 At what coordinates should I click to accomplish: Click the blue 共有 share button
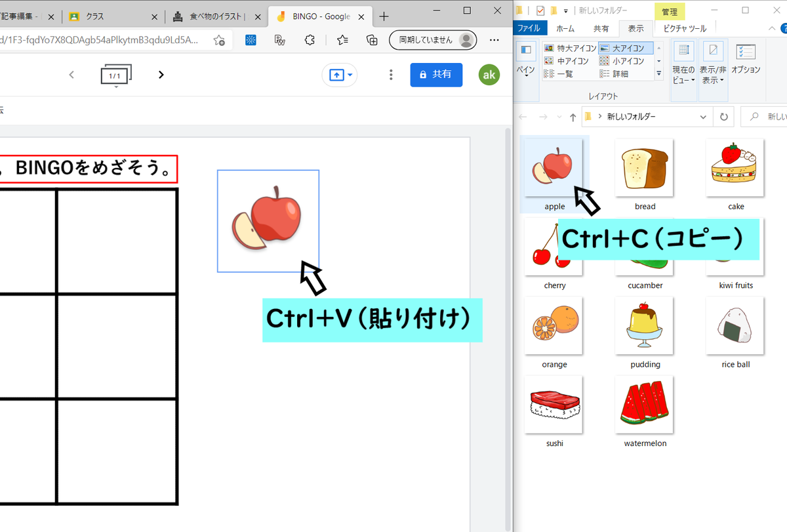pos(436,75)
